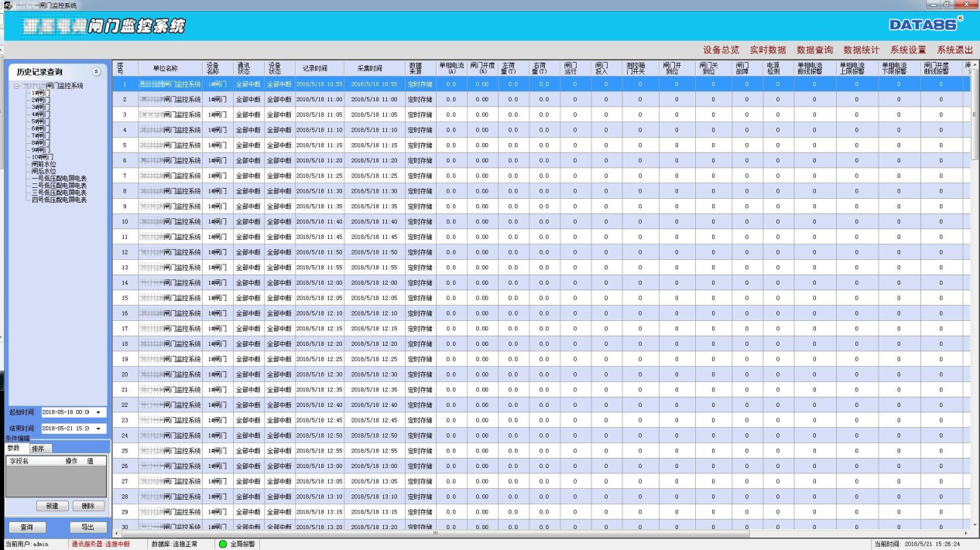Screen dimensions: 980x550
Task: Click the 导出 export button
Action: click(x=88, y=527)
